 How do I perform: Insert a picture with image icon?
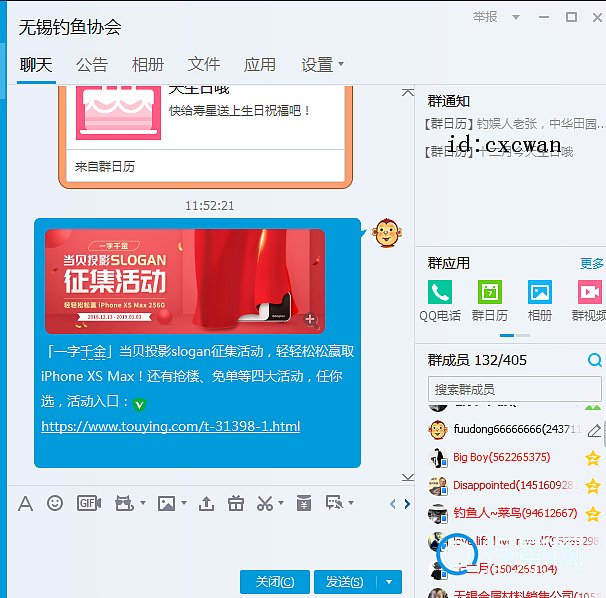click(x=167, y=503)
